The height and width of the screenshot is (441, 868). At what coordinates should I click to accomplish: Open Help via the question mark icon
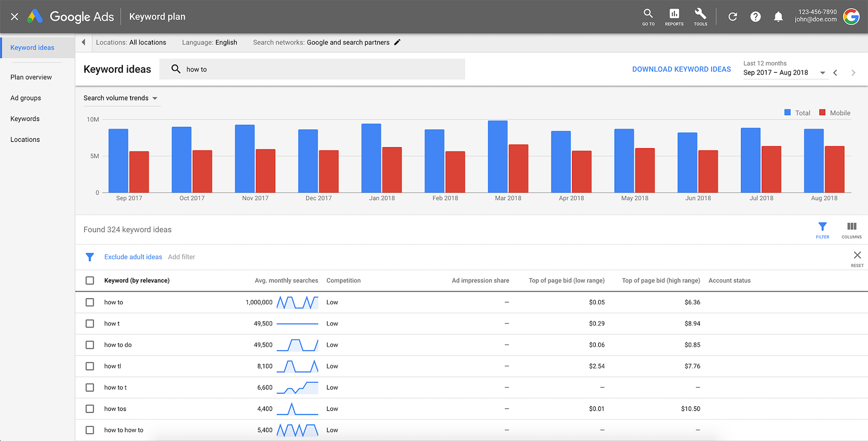click(x=755, y=17)
